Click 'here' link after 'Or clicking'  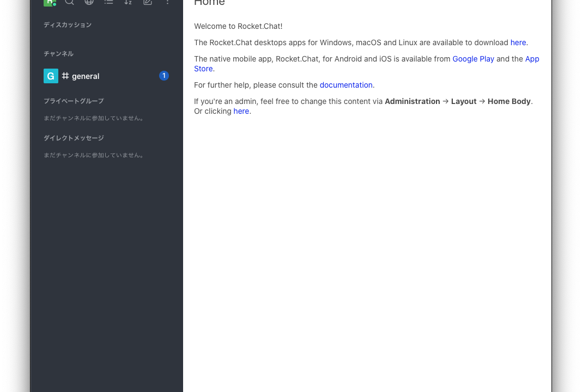(241, 111)
